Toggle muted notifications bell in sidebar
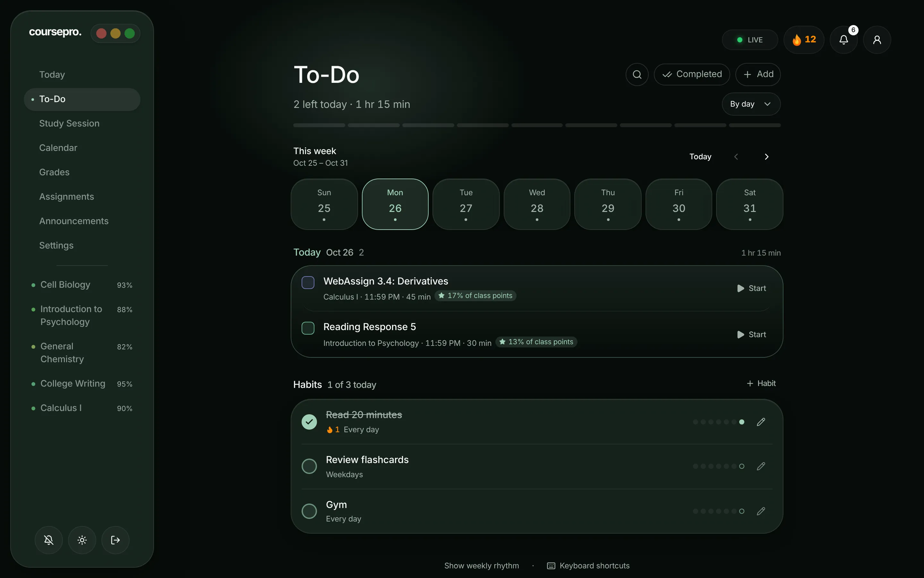924x578 pixels. 48,540
